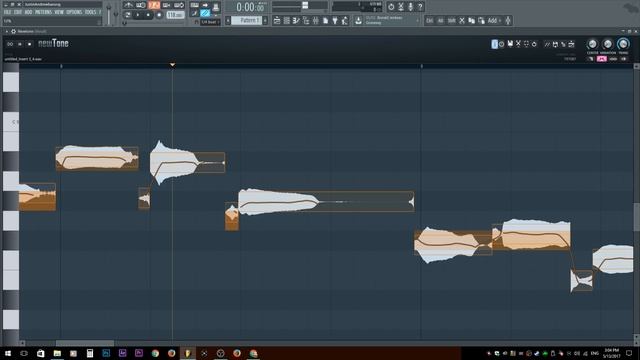Open Photoshop from the taskbar
The image size is (640, 360).
[x=106, y=353]
